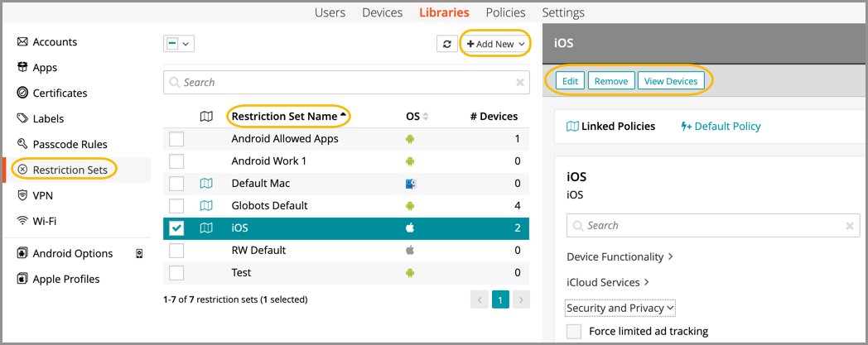Switch to the Policies tab
Image resolution: width=868 pixels, height=345 pixels.
[x=505, y=12]
